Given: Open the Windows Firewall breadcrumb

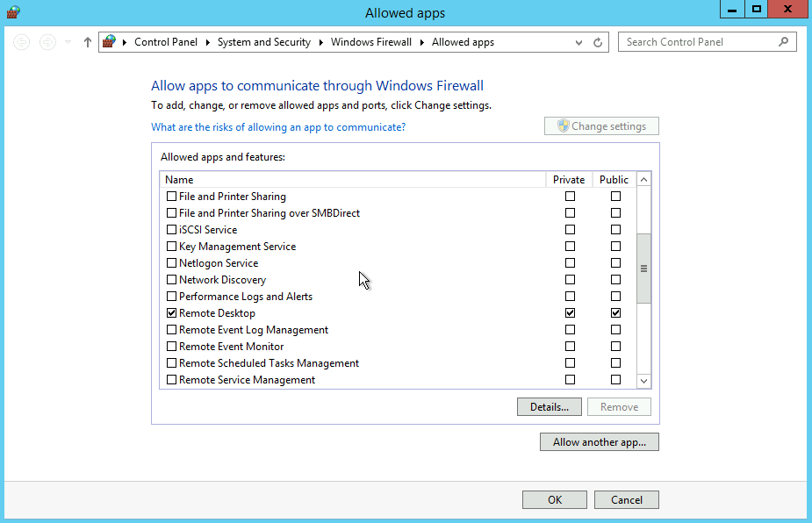Looking at the screenshot, I should click(x=371, y=42).
